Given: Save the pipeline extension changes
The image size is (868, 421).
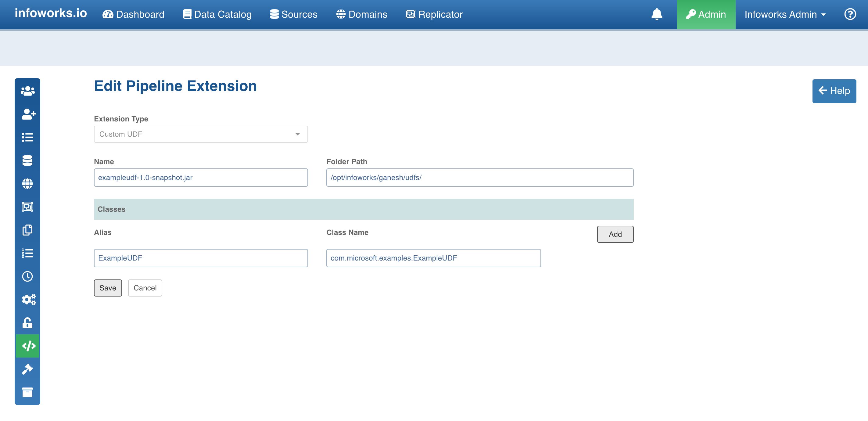Looking at the screenshot, I should (107, 288).
